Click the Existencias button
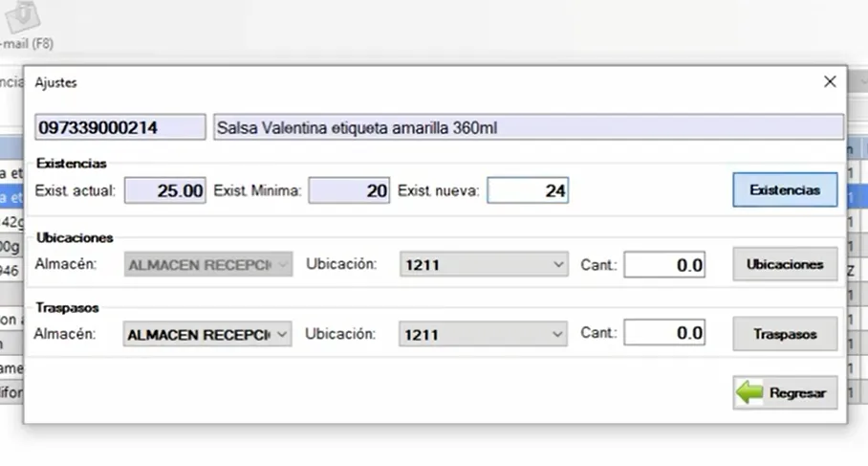The height and width of the screenshot is (466, 868). (785, 190)
